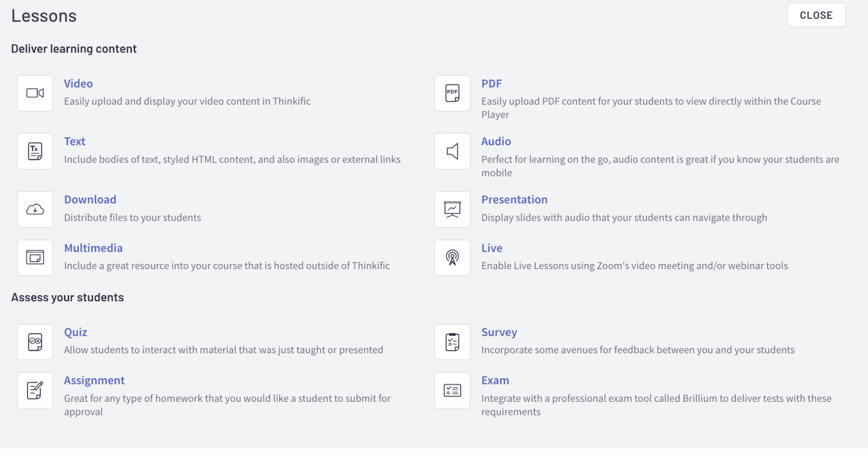The image size is (868, 462).
Task: Select the Download lesson title
Action: pos(90,200)
